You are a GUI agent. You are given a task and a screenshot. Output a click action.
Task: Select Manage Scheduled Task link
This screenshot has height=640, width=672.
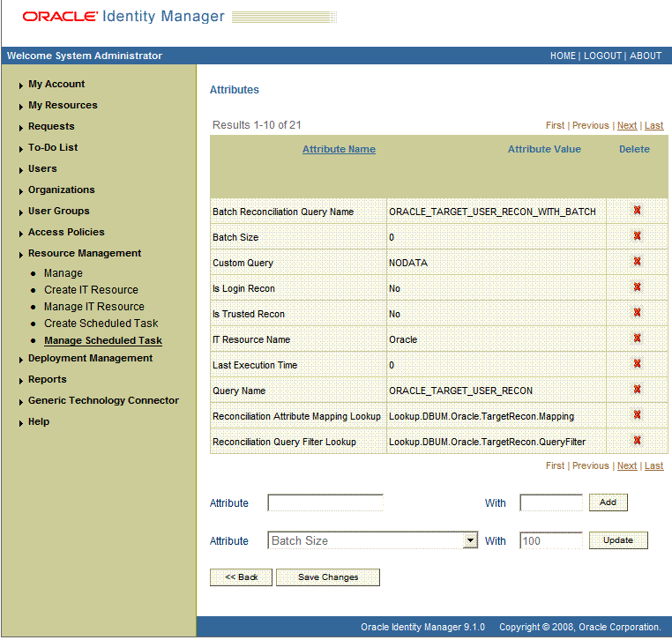pyautogui.click(x=103, y=340)
